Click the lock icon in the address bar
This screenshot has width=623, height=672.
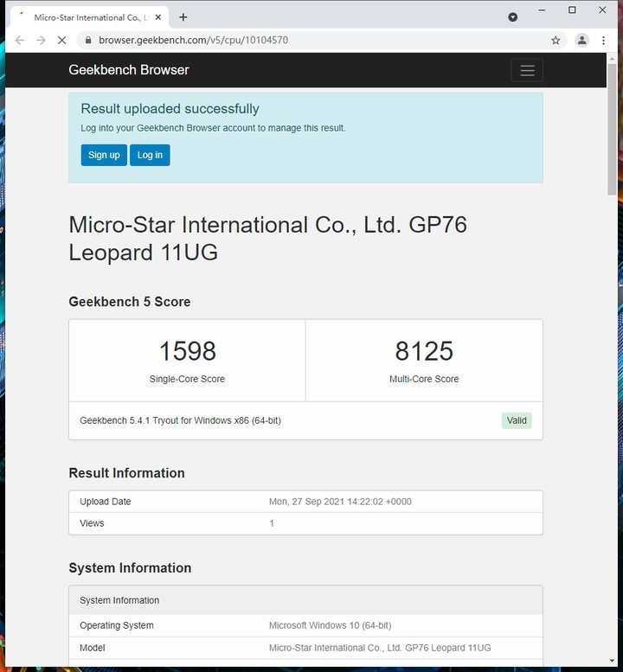87,40
